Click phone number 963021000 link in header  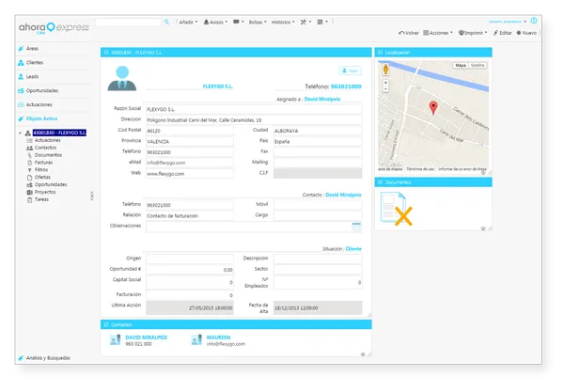point(346,86)
